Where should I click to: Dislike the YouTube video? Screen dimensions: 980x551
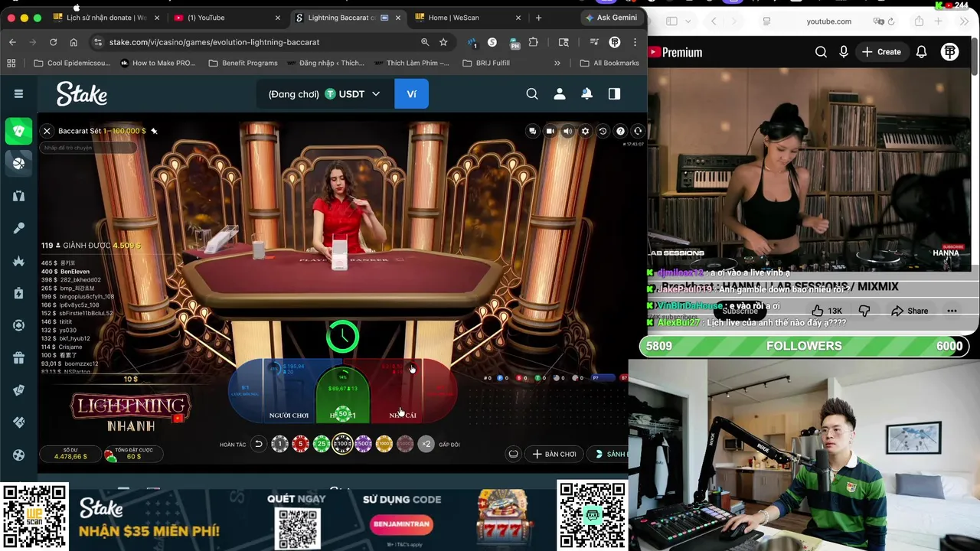coord(864,311)
